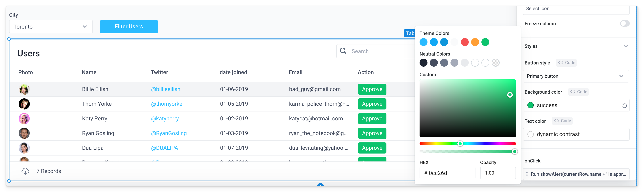Click the download records icon
The image size is (644, 192).
25,171
